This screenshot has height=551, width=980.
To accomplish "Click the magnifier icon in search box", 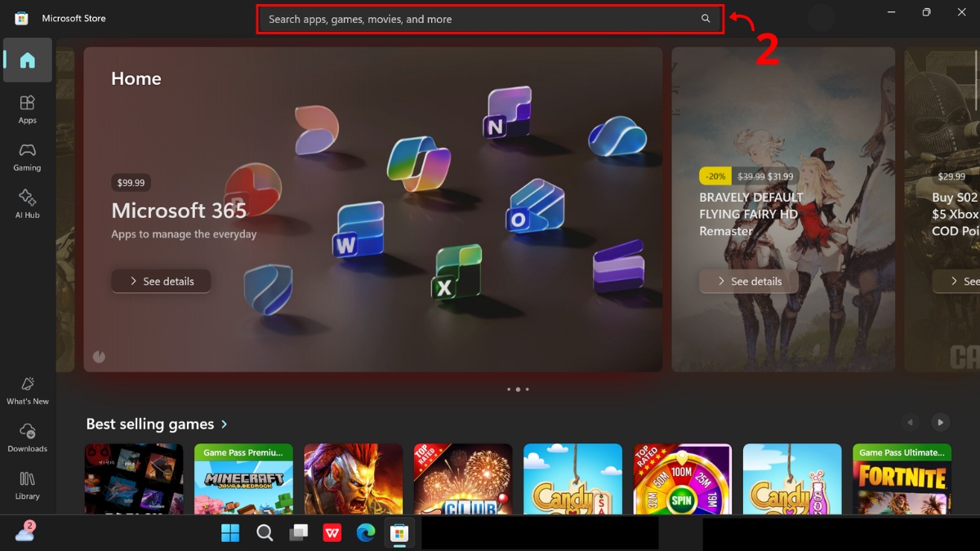I will tap(706, 19).
